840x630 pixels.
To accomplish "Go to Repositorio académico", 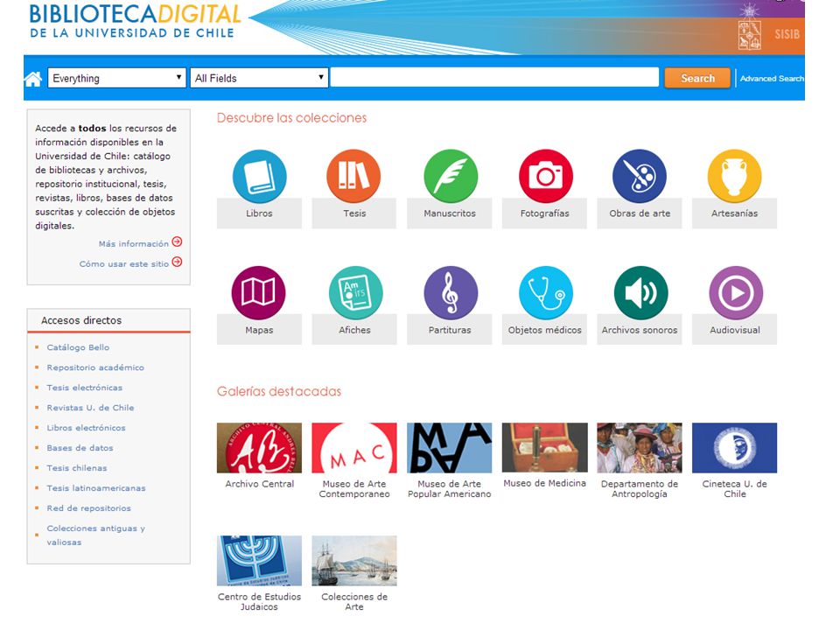I will click(x=95, y=367).
